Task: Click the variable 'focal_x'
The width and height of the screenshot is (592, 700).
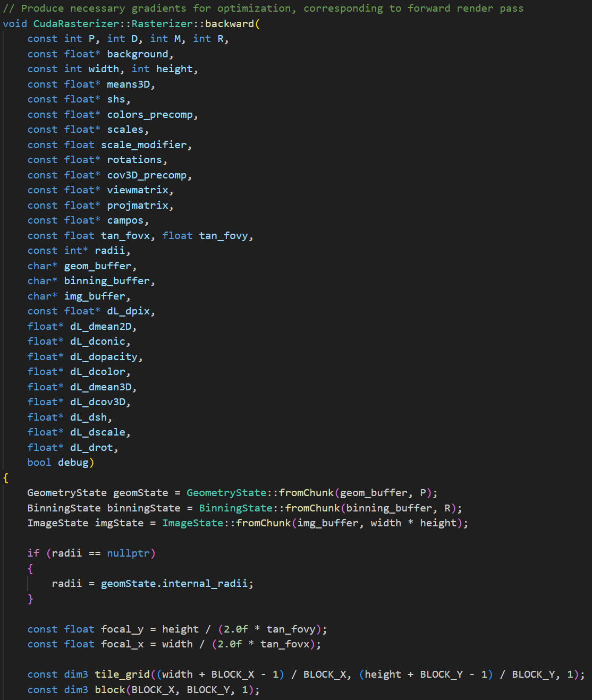Action: pos(122,644)
